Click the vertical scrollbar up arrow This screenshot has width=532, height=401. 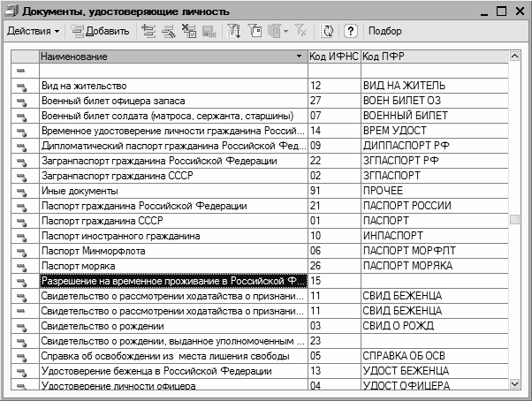click(515, 57)
